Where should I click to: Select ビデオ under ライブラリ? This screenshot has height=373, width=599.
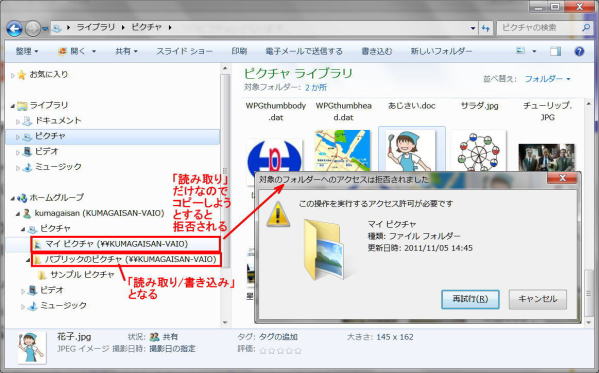click(46, 151)
